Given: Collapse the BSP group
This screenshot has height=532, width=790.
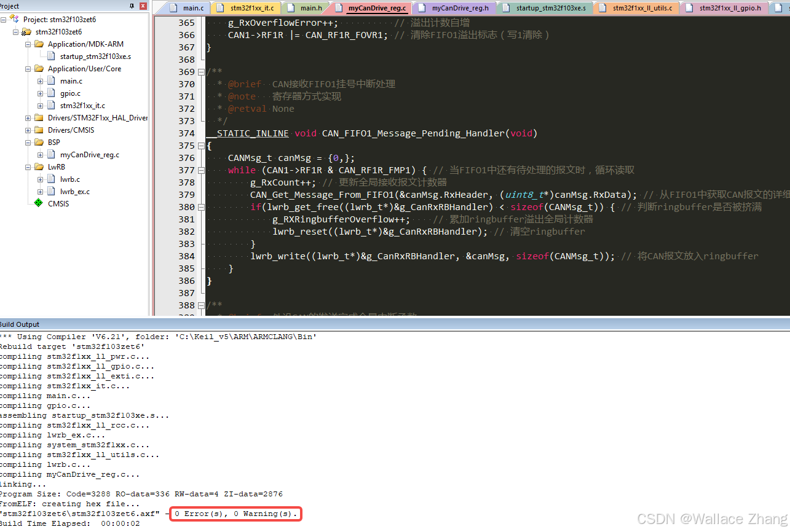Looking at the screenshot, I should tap(28, 143).
